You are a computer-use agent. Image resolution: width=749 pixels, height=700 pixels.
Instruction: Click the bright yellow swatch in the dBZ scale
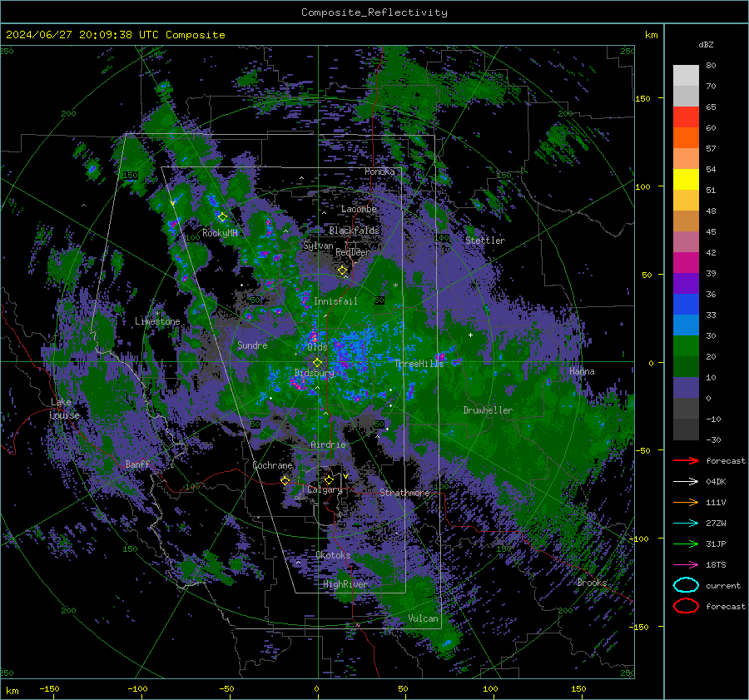point(686,180)
